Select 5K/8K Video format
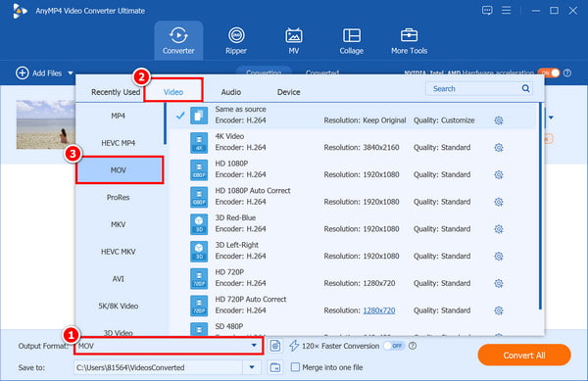Viewport: 588px width, 381px height. pyautogui.click(x=119, y=306)
